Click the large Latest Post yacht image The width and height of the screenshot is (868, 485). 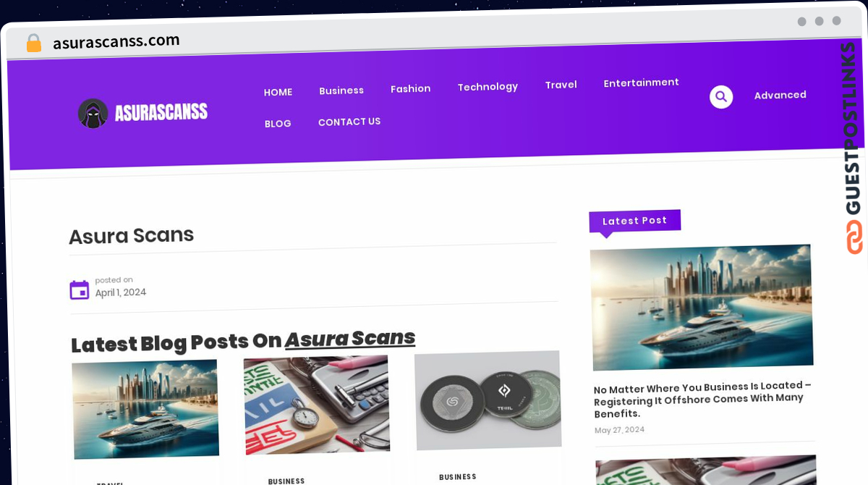[x=701, y=308]
